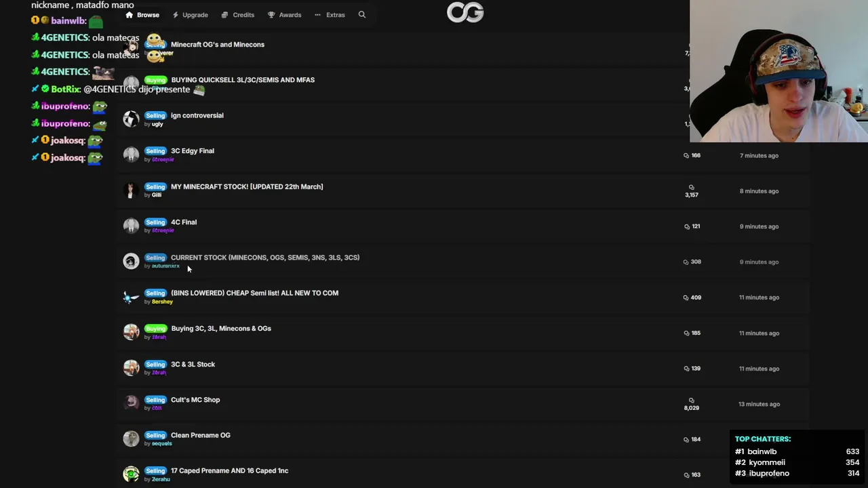Click reply count 139 on '3C & 3L Stock'
The width and height of the screenshot is (868, 488).
click(692, 369)
